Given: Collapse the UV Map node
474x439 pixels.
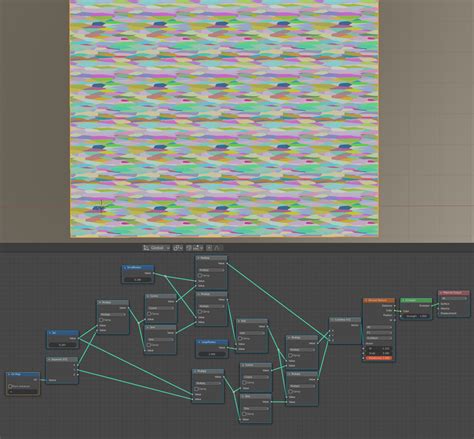Looking at the screenshot, I should 9,374.
